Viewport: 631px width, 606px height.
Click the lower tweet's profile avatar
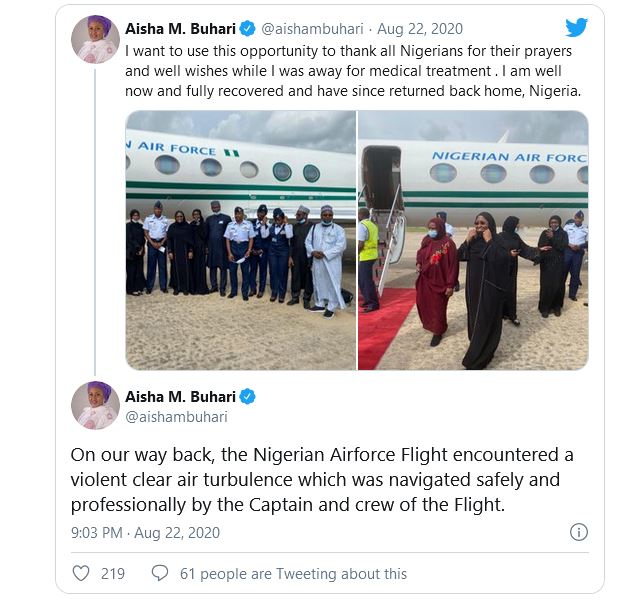click(x=96, y=405)
